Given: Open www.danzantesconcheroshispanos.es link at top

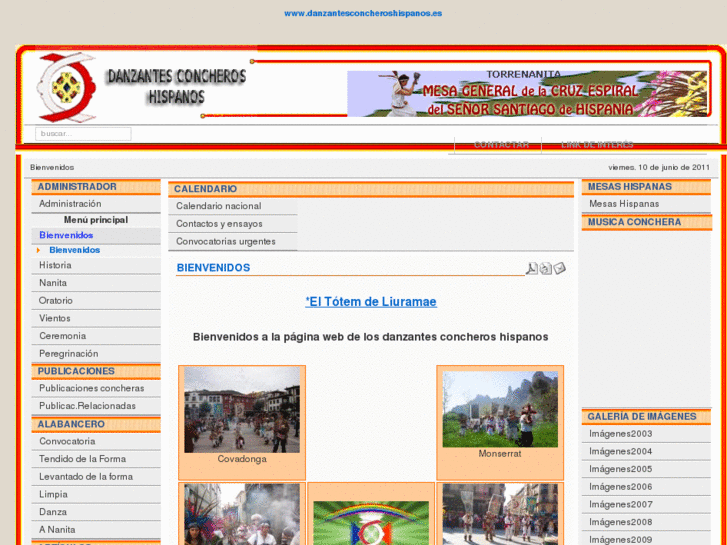Looking at the screenshot, I should coord(363,13).
